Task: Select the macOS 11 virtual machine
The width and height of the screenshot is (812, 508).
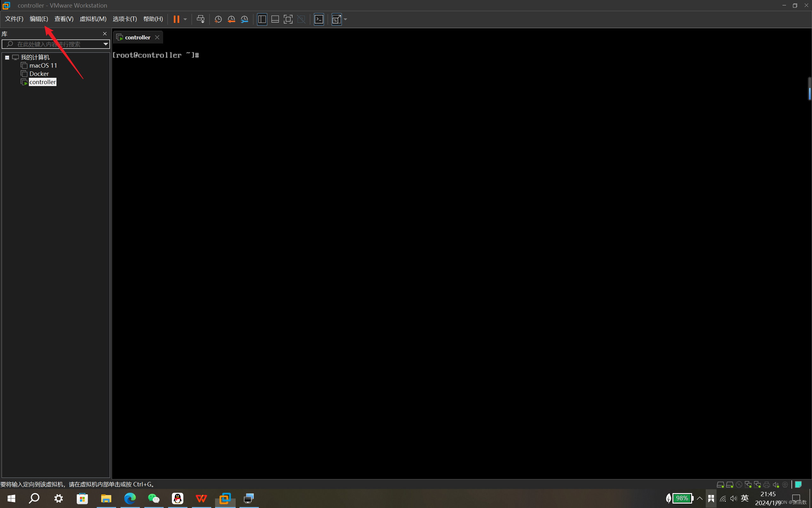Action: 43,65
